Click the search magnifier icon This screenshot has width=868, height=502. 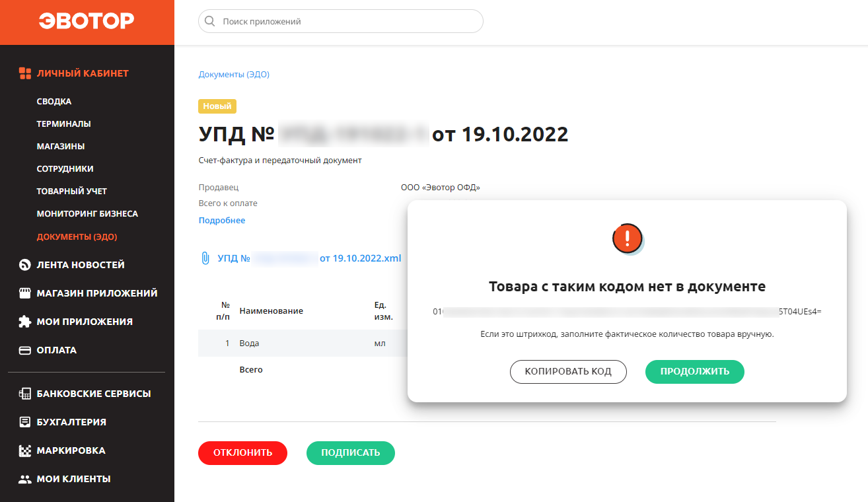210,21
